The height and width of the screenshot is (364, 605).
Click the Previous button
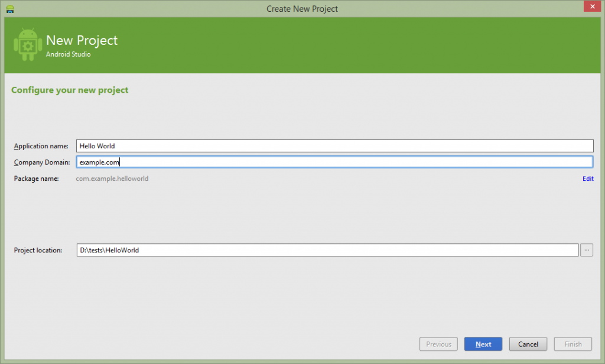pyautogui.click(x=438, y=344)
